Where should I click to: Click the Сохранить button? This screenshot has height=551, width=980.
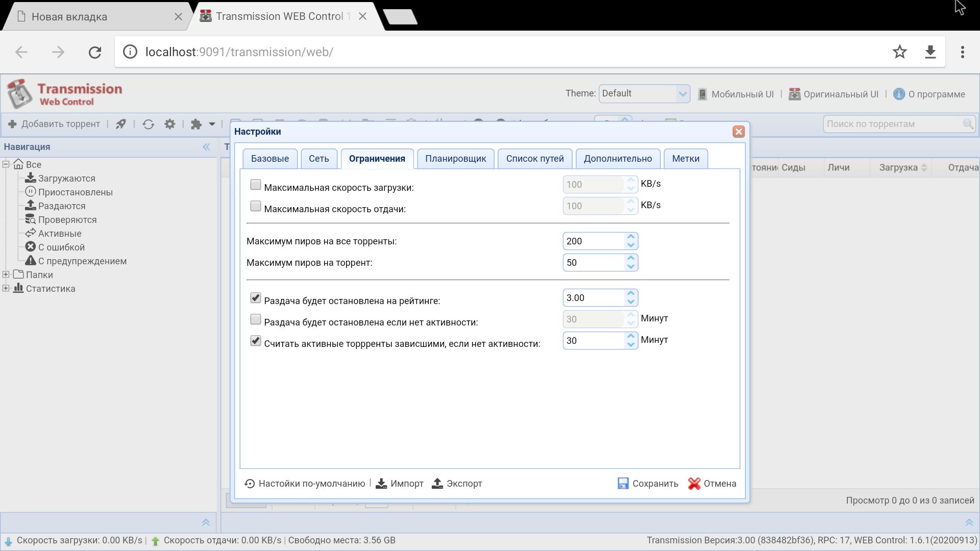click(648, 484)
